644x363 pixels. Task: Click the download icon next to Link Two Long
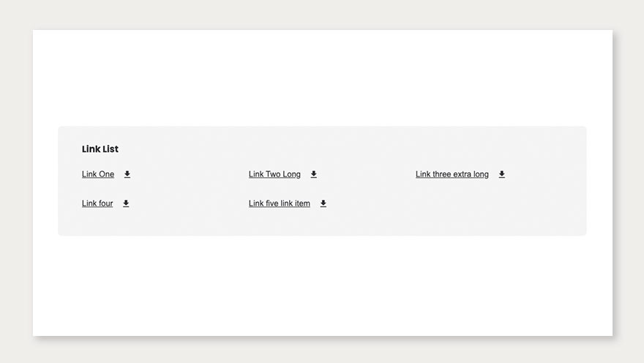coord(313,174)
